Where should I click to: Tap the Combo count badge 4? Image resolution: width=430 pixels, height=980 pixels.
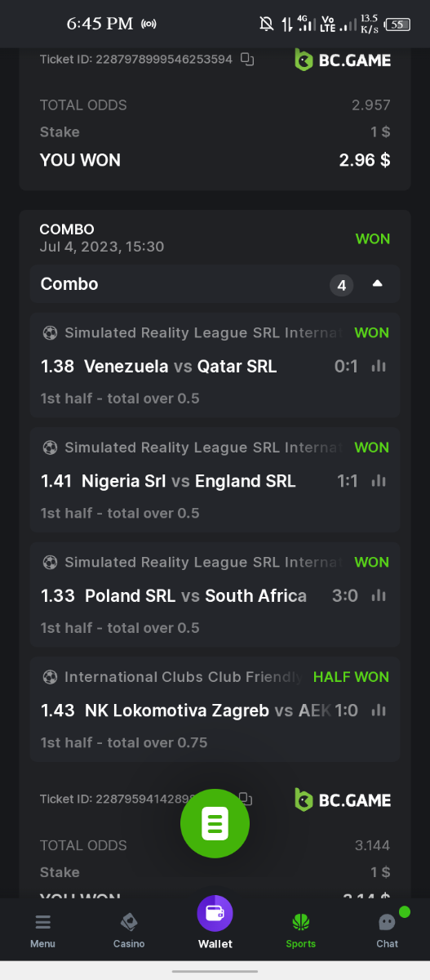pyautogui.click(x=342, y=285)
